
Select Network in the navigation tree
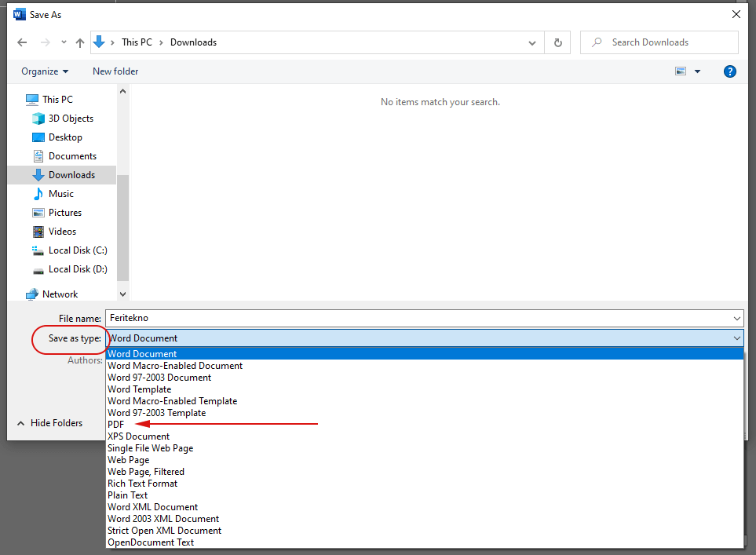[60, 294]
